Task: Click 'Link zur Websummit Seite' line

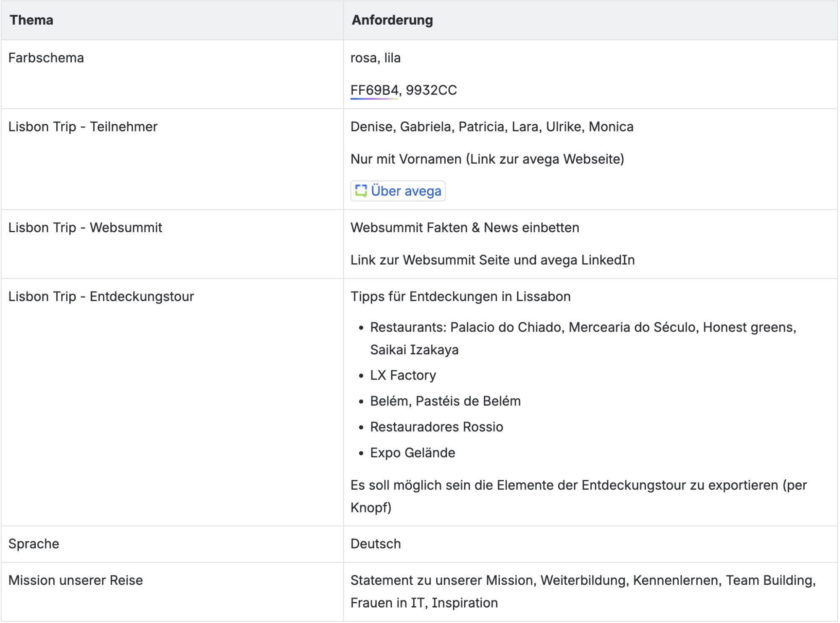Action: [493, 260]
